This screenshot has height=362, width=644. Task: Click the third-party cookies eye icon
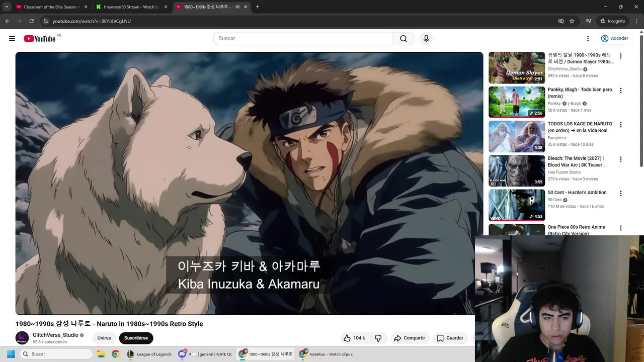tap(561, 21)
